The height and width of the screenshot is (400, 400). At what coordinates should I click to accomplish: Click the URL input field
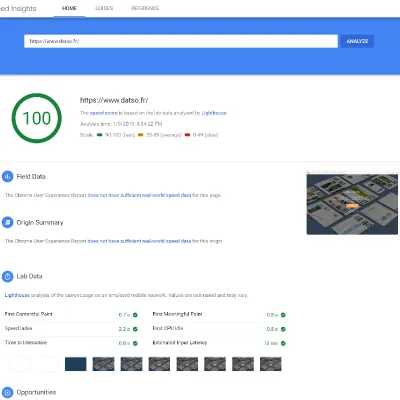(181, 41)
